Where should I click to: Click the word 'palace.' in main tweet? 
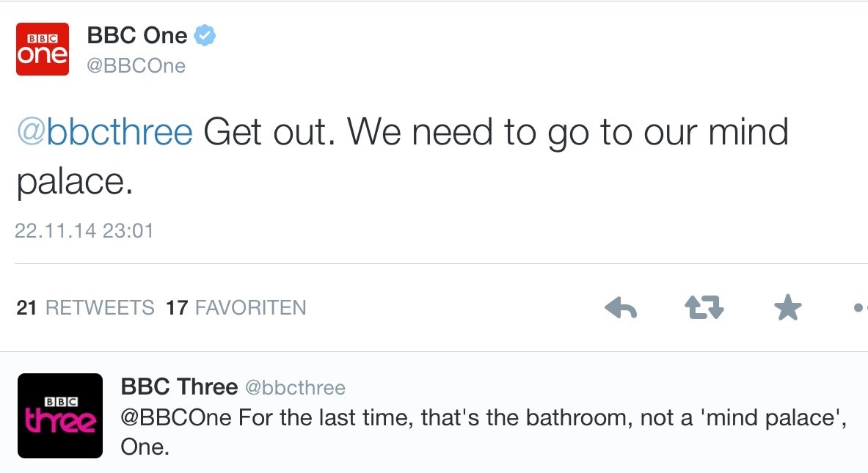(x=75, y=182)
